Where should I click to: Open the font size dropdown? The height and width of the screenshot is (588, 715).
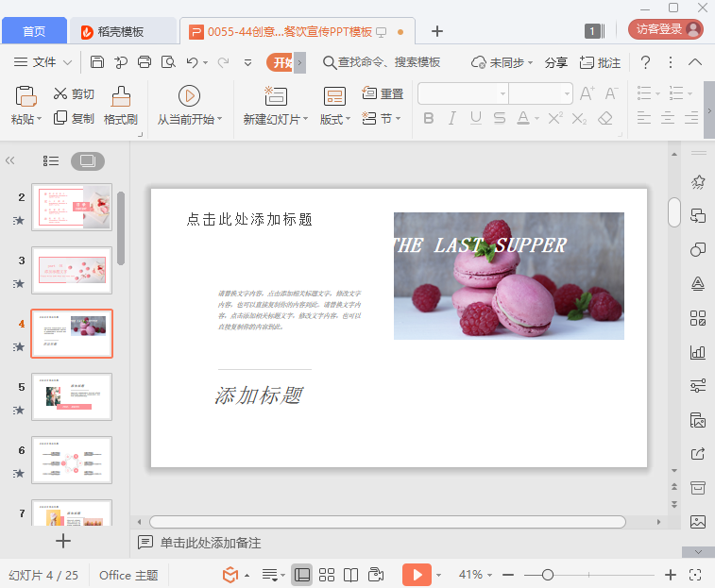[x=567, y=93]
